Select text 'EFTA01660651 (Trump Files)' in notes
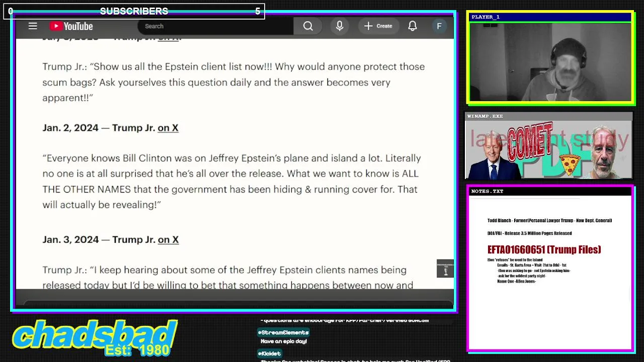This screenshot has width=644, height=362. coord(544,249)
